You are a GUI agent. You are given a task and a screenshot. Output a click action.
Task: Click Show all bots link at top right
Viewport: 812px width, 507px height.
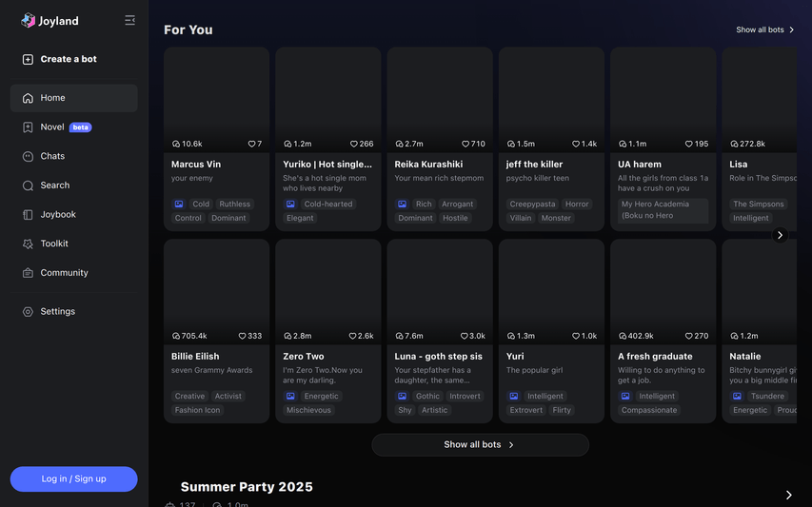click(764, 29)
